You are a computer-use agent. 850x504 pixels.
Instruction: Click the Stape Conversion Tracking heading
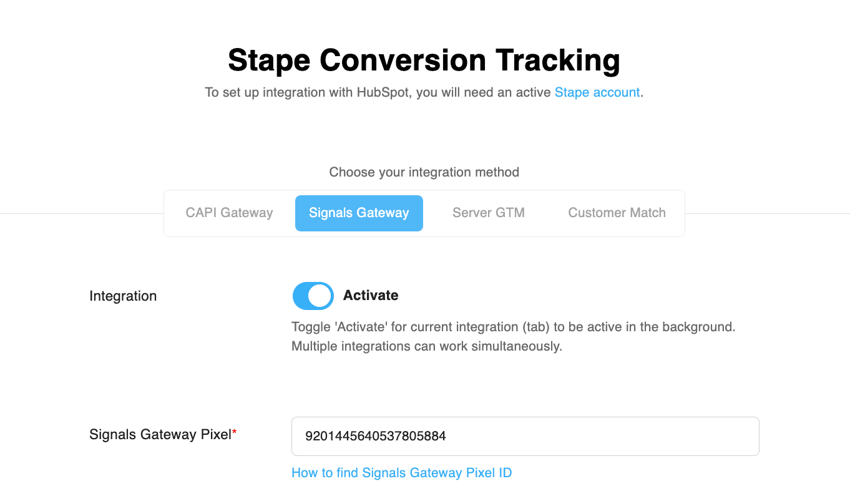pyautogui.click(x=424, y=60)
